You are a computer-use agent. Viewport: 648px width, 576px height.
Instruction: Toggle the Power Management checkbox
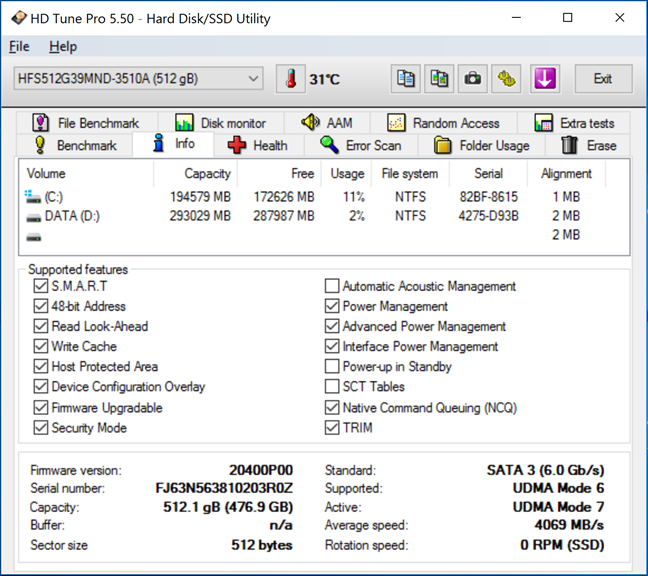(332, 306)
